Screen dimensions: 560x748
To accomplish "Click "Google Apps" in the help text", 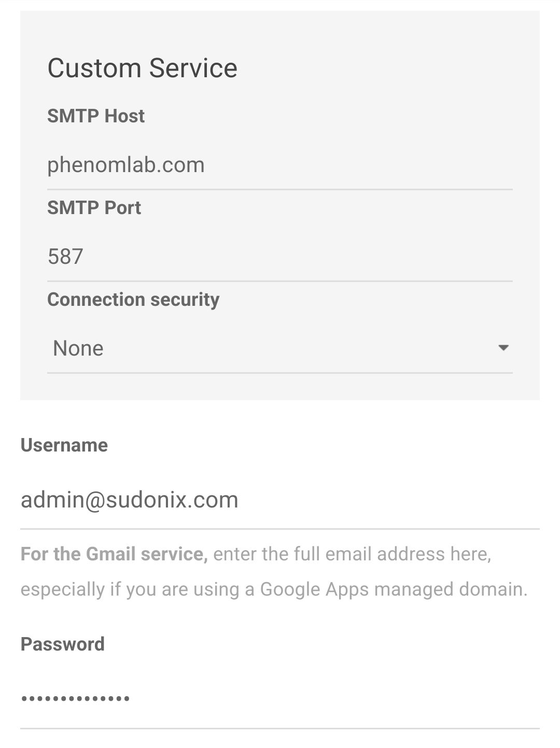I will pyautogui.click(x=314, y=589).
